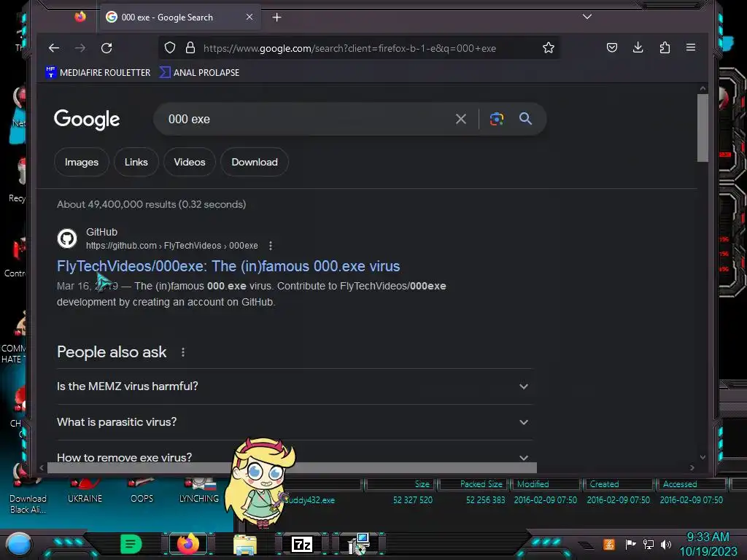The height and width of the screenshot is (560, 747).
Task: Open a new browser tab
Action: click(x=276, y=17)
